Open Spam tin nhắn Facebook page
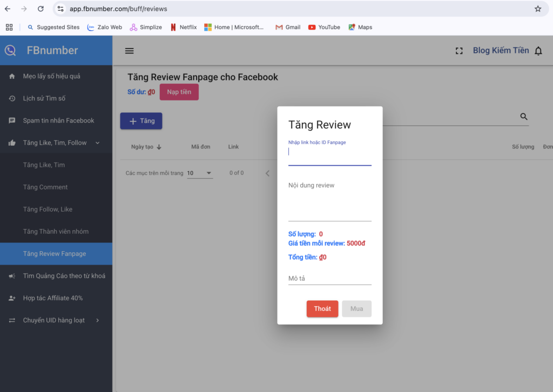553x392 pixels. pyautogui.click(x=58, y=120)
